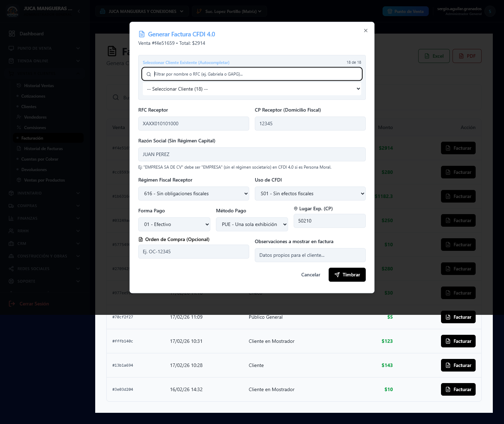Open the Régimen Fiscal Receptor dropdown
This screenshot has height=424, width=504.
(x=194, y=193)
